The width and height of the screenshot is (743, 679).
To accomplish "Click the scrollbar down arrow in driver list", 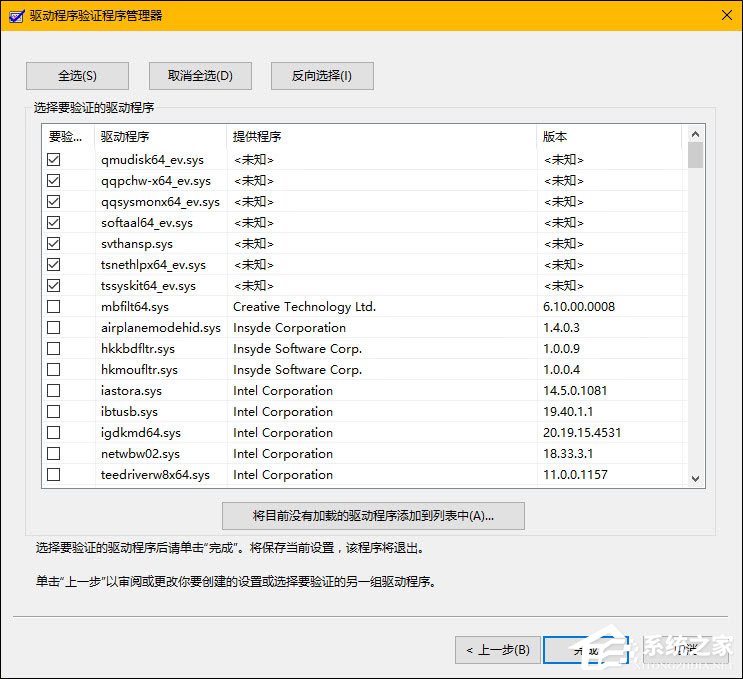I will click(695, 479).
